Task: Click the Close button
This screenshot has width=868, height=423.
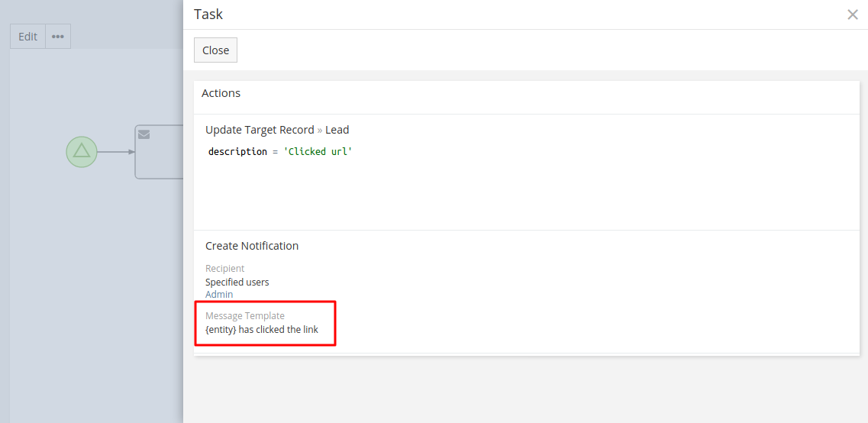Action: [x=215, y=50]
